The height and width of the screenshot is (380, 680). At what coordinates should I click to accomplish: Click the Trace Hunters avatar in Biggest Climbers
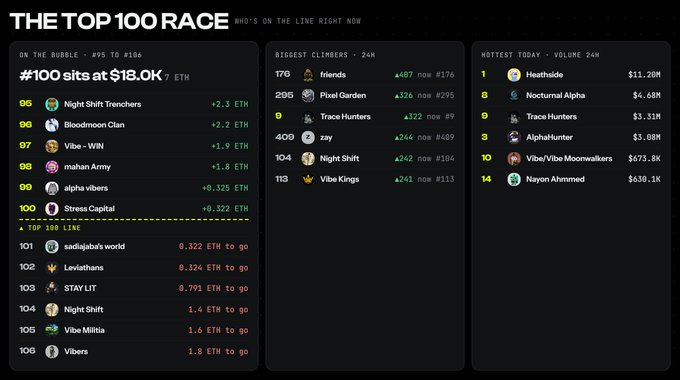point(308,117)
